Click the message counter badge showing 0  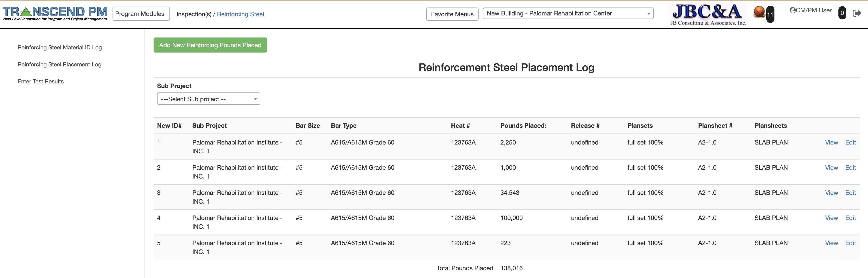tap(842, 13)
